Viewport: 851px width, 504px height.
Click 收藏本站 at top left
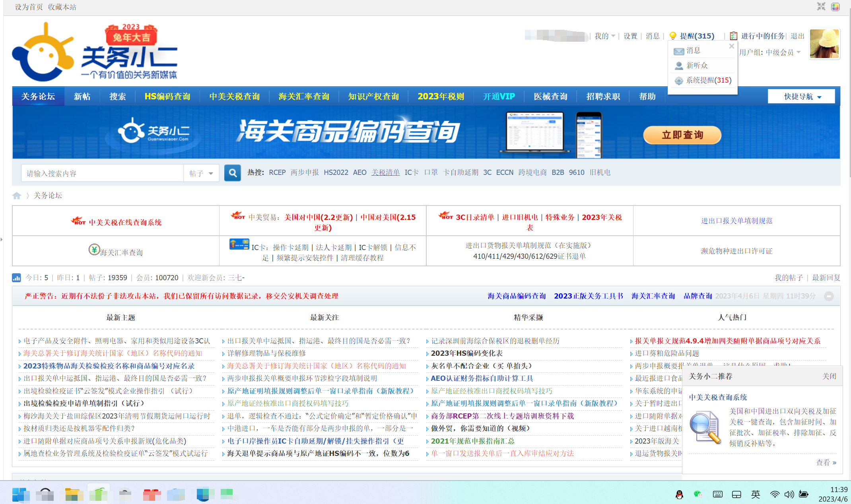pos(62,7)
